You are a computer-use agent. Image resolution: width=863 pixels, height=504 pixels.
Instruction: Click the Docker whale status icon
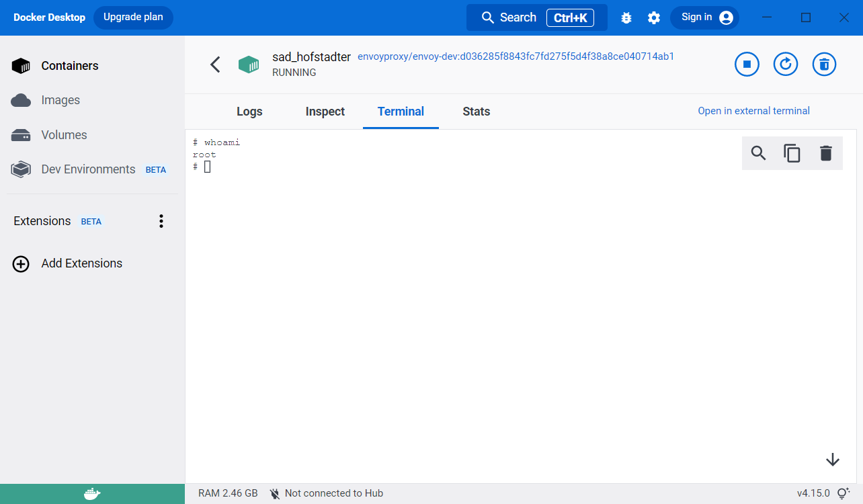point(92,494)
